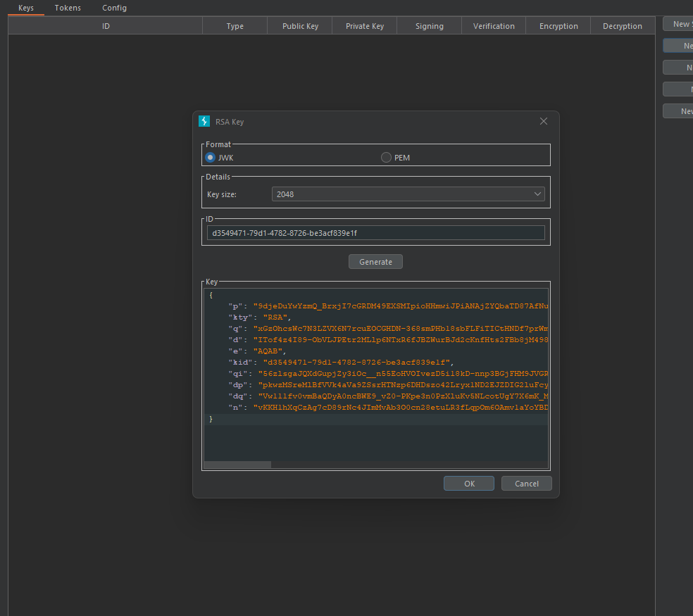Click the "d" value line in key

coord(388,340)
